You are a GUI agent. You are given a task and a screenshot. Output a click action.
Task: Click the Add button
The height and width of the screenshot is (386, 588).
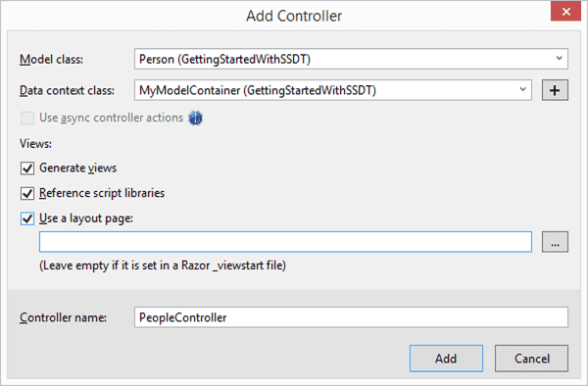tap(446, 359)
